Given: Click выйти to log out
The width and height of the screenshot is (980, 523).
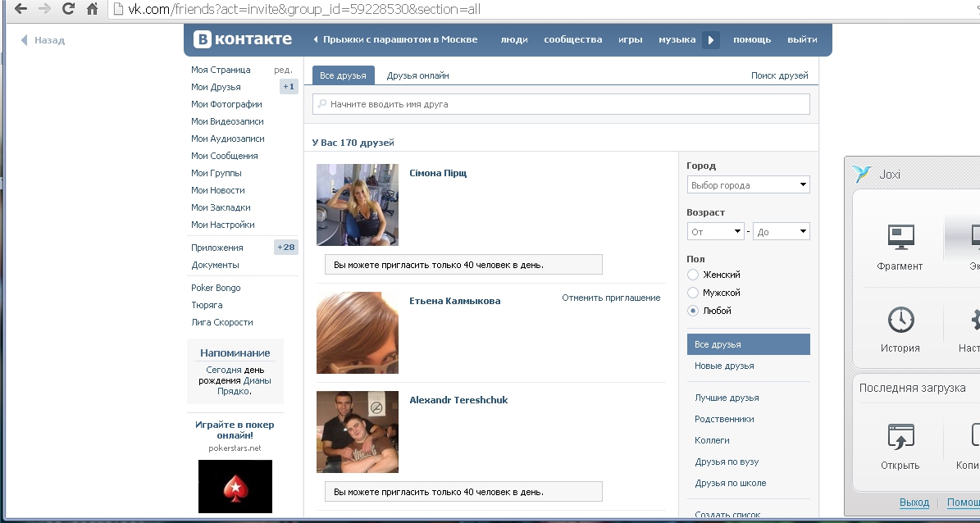Looking at the screenshot, I should (802, 39).
